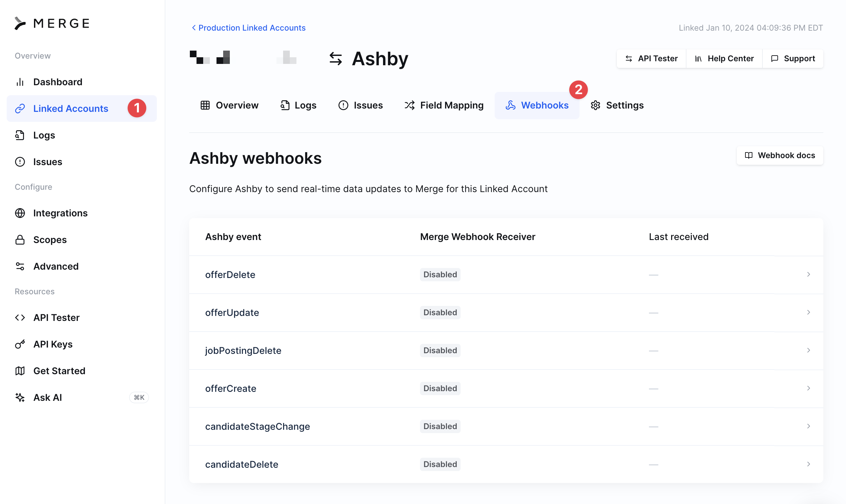
Task: Expand the jobPostingDelete row chevron
Action: [808, 350]
